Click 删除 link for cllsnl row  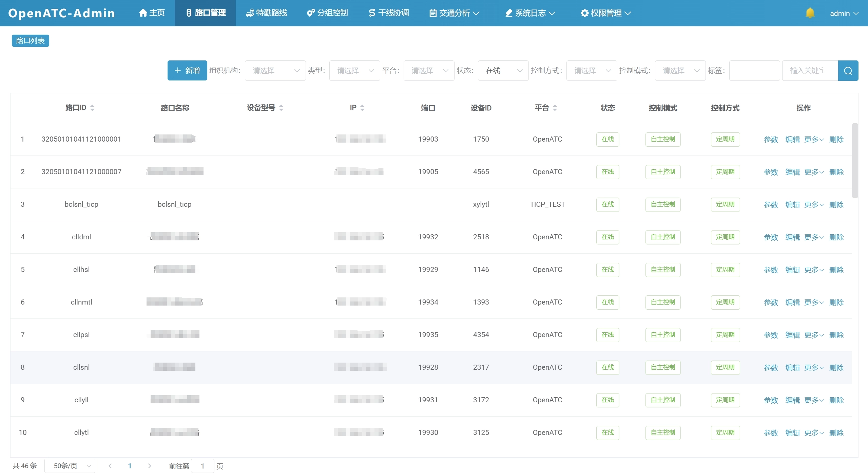point(836,367)
